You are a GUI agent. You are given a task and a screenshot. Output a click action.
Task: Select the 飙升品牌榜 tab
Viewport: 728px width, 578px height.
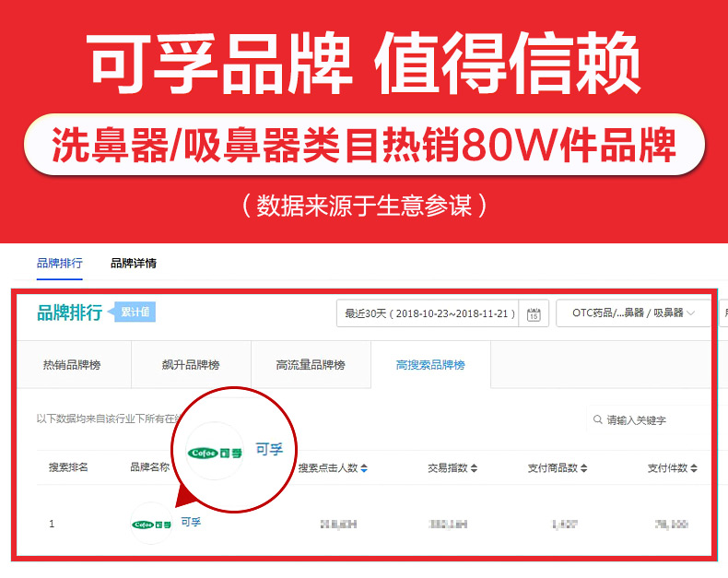(191, 365)
